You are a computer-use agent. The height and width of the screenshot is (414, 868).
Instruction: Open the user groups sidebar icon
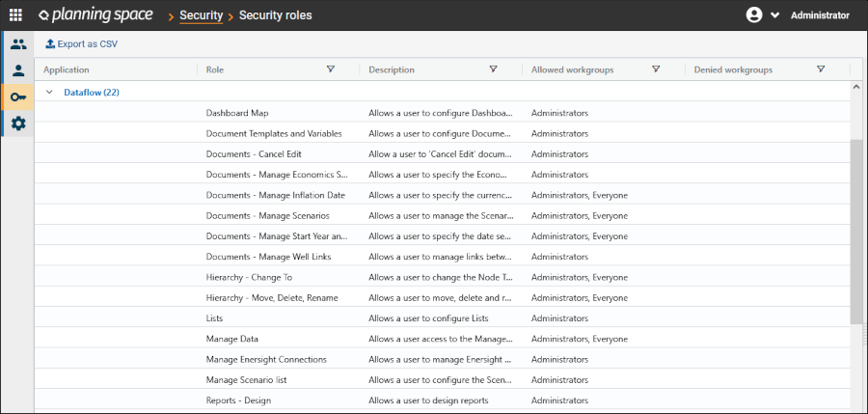[18, 44]
